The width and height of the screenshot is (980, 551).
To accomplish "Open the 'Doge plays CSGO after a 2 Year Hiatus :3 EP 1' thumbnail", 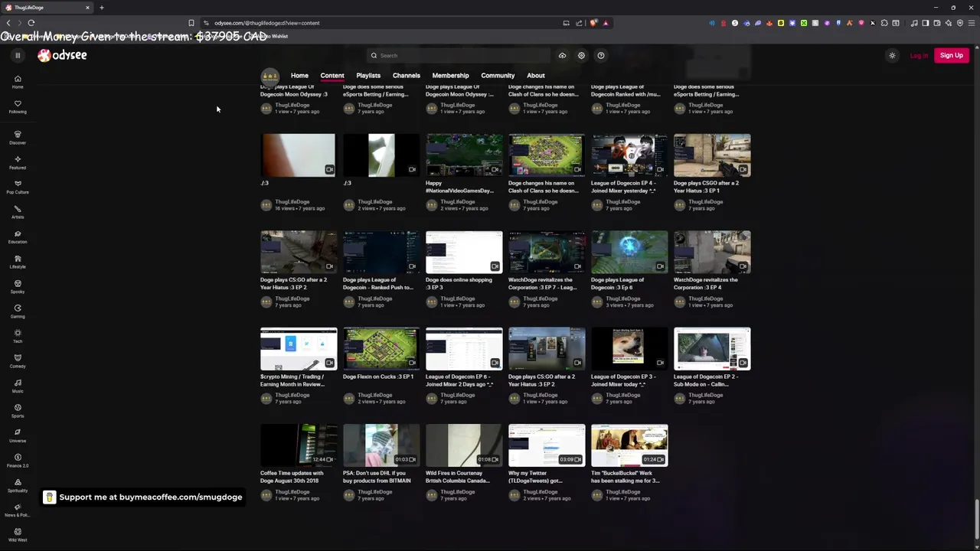I will [712, 155].
